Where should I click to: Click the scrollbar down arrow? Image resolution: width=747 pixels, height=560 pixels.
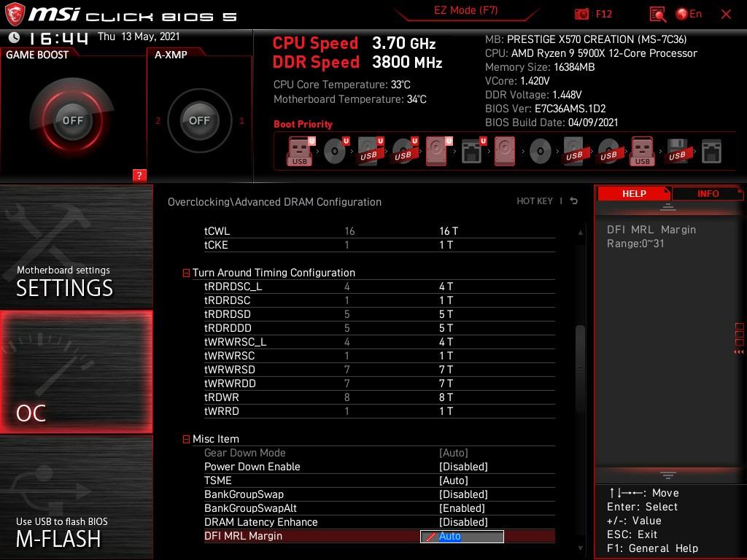(580, 548)
